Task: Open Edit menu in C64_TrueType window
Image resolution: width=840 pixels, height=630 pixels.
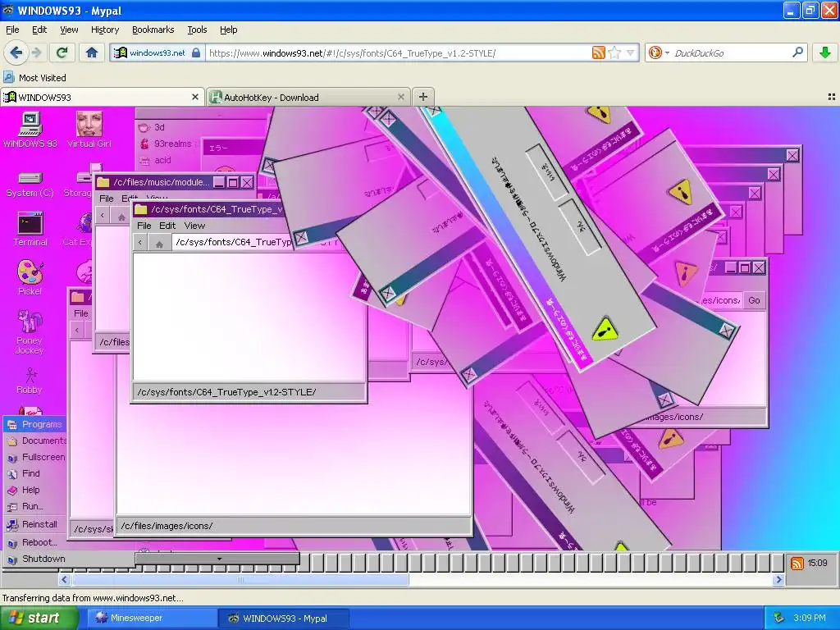Action: 167,226
